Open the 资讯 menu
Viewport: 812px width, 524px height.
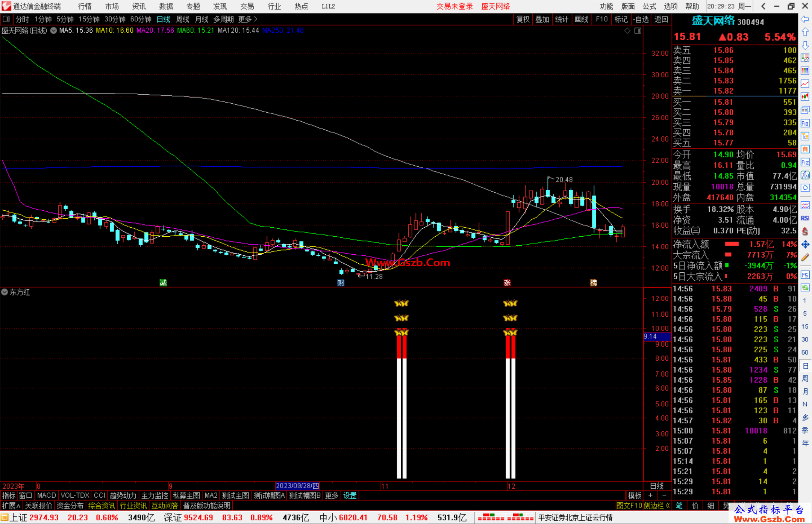coord(139,6)
